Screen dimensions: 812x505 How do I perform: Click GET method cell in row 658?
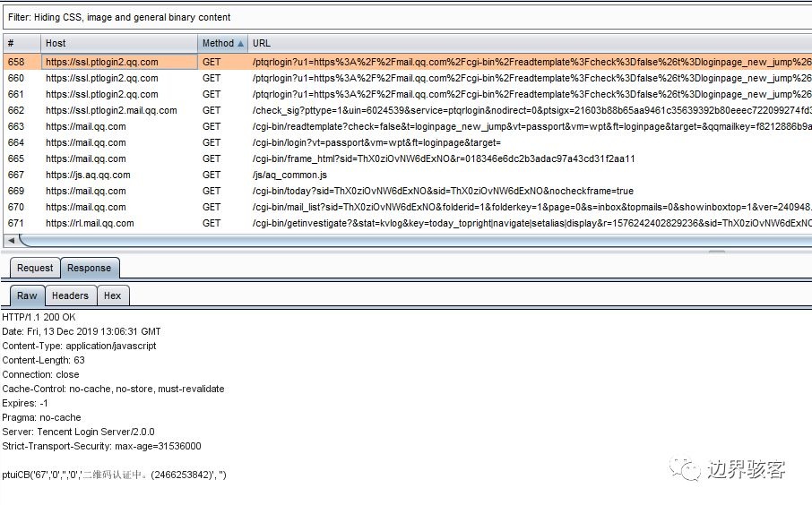click(212, 62)
